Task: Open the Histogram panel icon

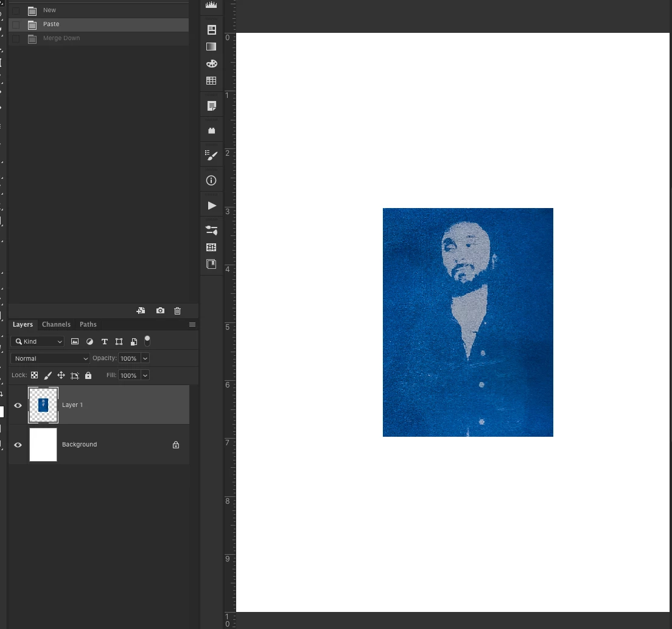Action: click(x=211, y=4)
